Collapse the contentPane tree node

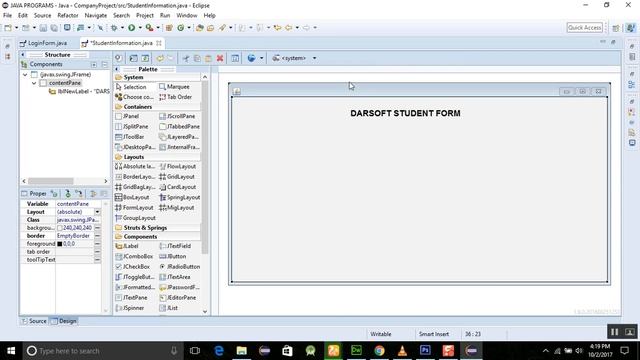point(34,83)
